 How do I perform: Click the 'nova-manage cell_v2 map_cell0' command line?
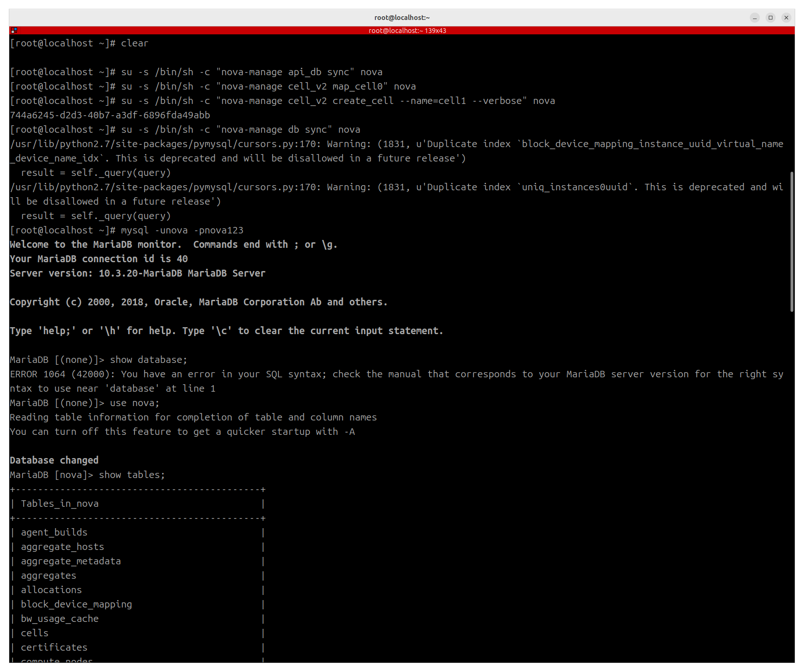tap(213, 86)
